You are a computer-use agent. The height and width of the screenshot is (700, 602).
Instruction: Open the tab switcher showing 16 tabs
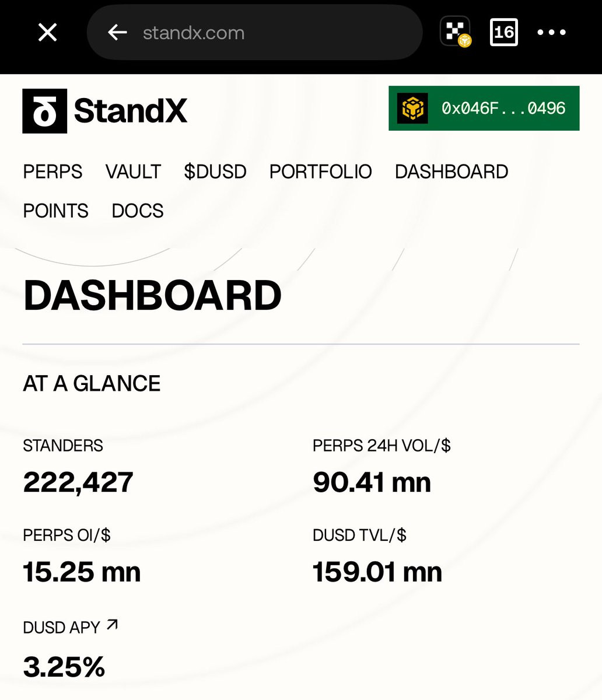(x=504, y=32)
